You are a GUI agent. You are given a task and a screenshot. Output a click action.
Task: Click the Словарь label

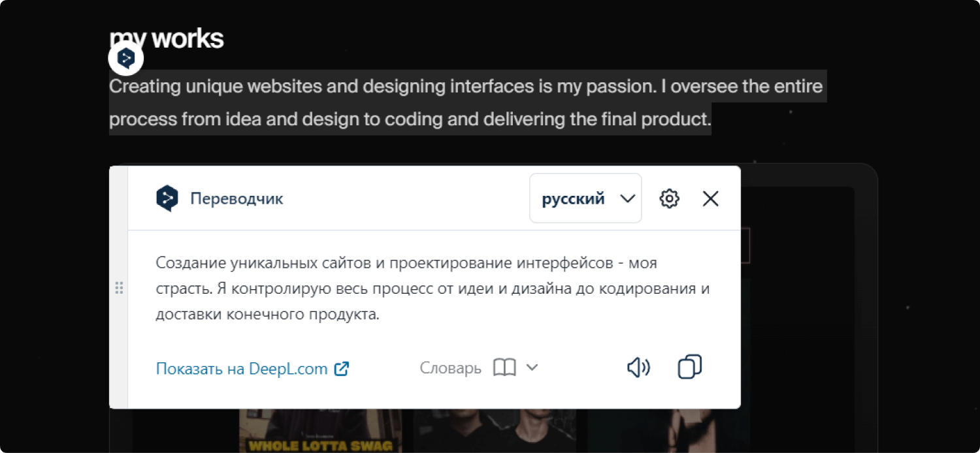(x=450, y=367)
